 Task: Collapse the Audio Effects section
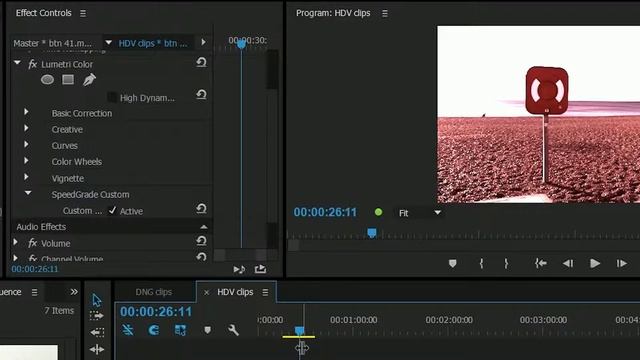tap(204, 227)
